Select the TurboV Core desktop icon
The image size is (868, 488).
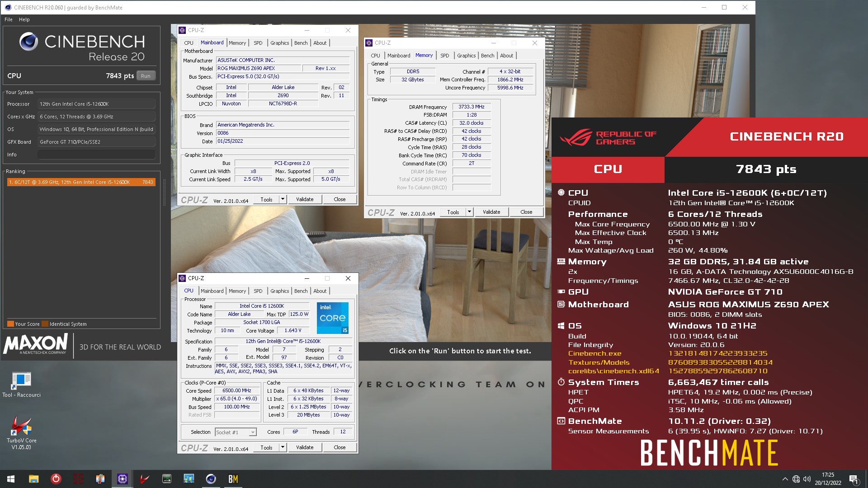tap(21, 432)
